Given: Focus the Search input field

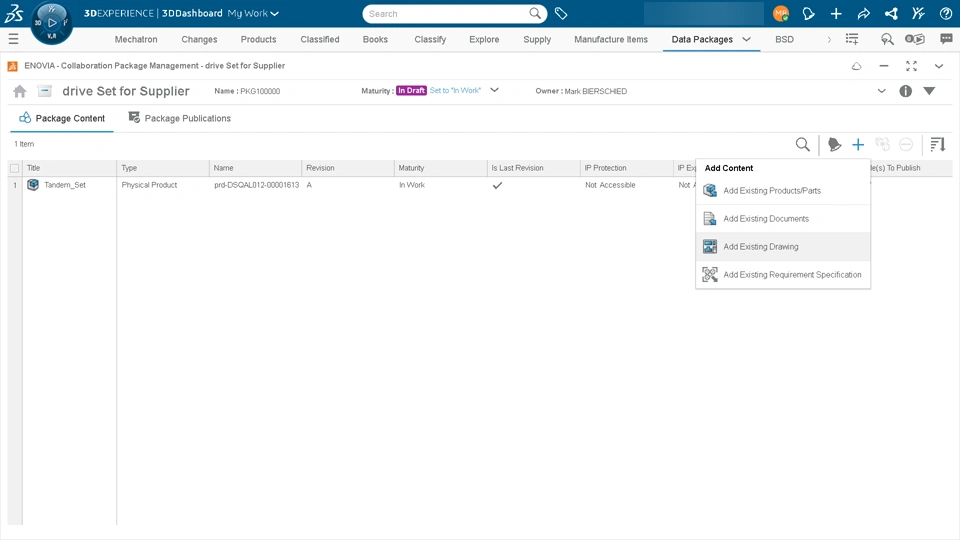Looking at the screenshot, I should tap(447, 13).
